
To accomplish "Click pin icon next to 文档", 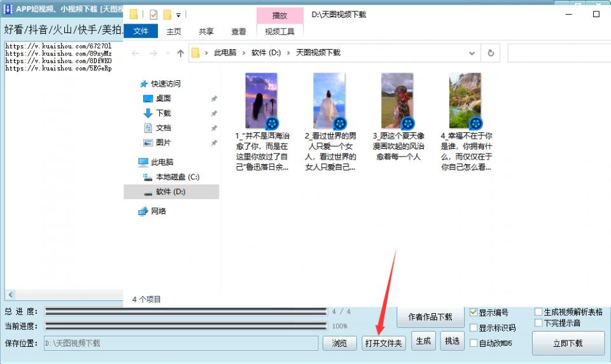I will coord(214,128).
